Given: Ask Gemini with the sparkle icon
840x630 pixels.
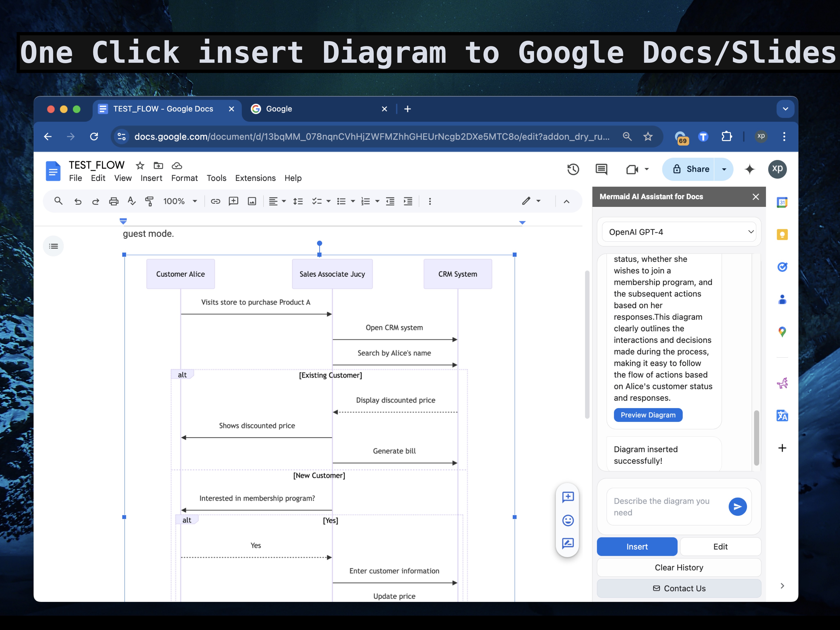Looking at the screenshot, I should click(750, 169).
